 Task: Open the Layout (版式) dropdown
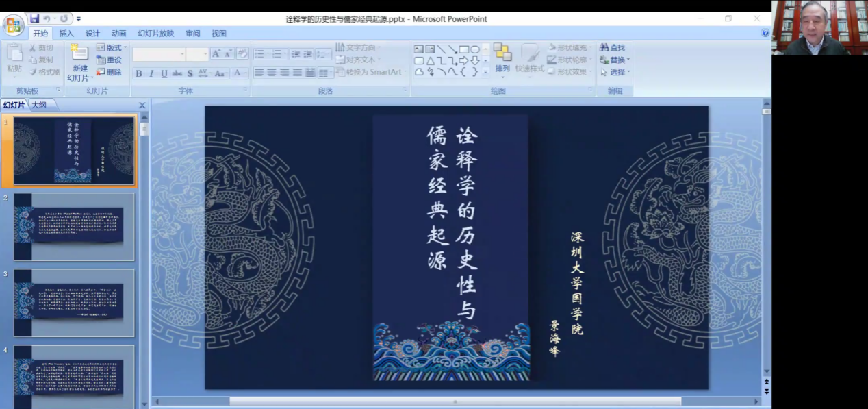click(112, 47)
